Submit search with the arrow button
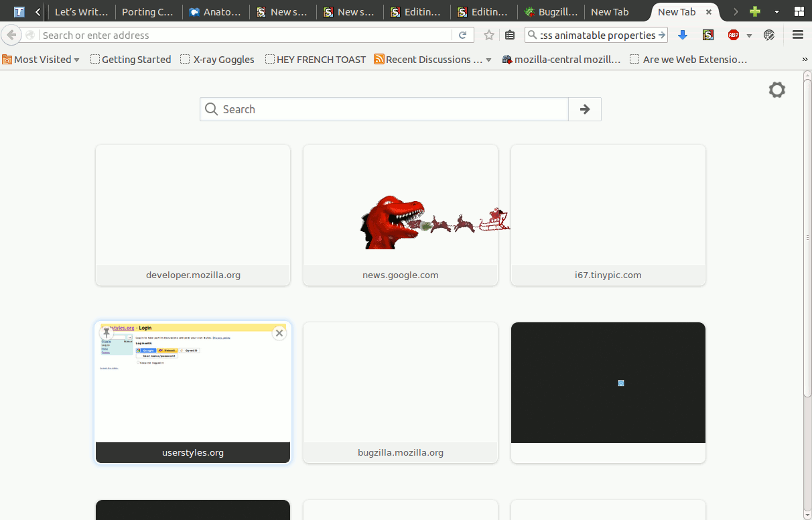Viewport: 812px width, 520px height. (584, 109)
